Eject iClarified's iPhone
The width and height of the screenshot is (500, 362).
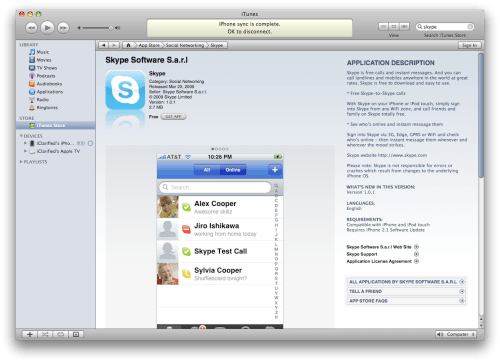pyautogui.click(x=90, y=143)
